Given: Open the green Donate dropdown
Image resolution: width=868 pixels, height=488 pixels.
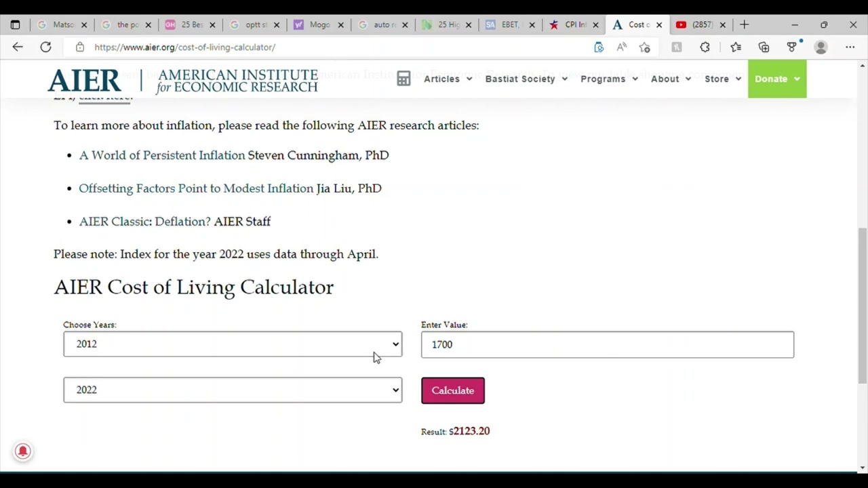Looking at the screenshot, I should [x=777, y=79].
